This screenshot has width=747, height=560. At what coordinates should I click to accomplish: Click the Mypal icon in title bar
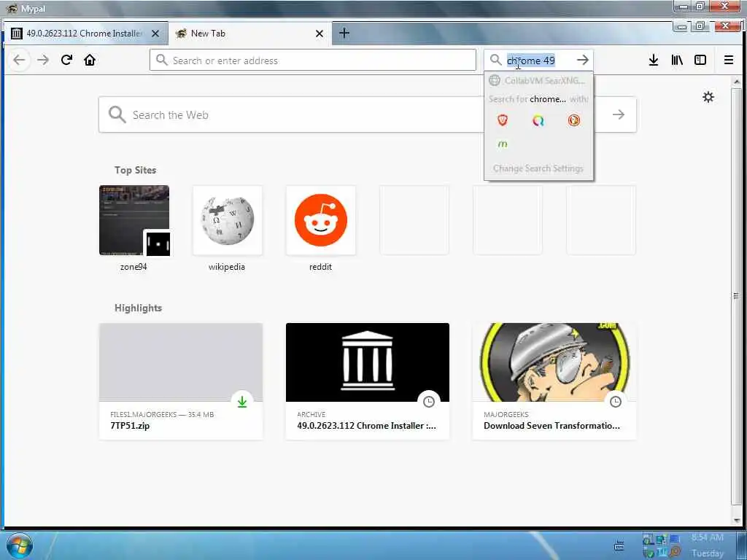(12, 9)
